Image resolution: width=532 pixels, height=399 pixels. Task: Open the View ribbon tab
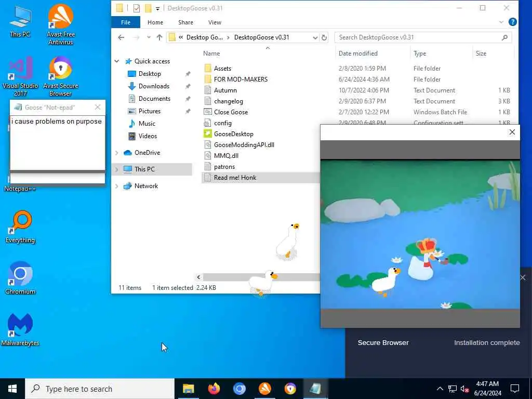(215, 22)
